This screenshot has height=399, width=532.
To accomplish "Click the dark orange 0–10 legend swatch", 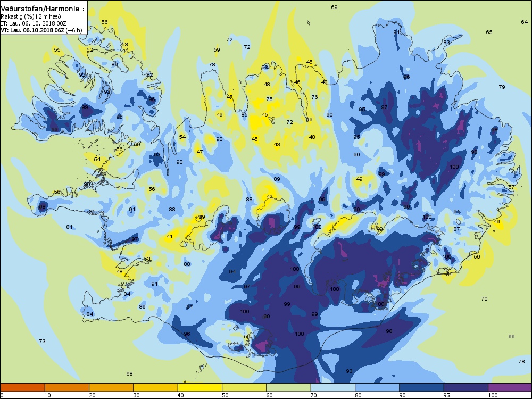I will pos(23,387).
